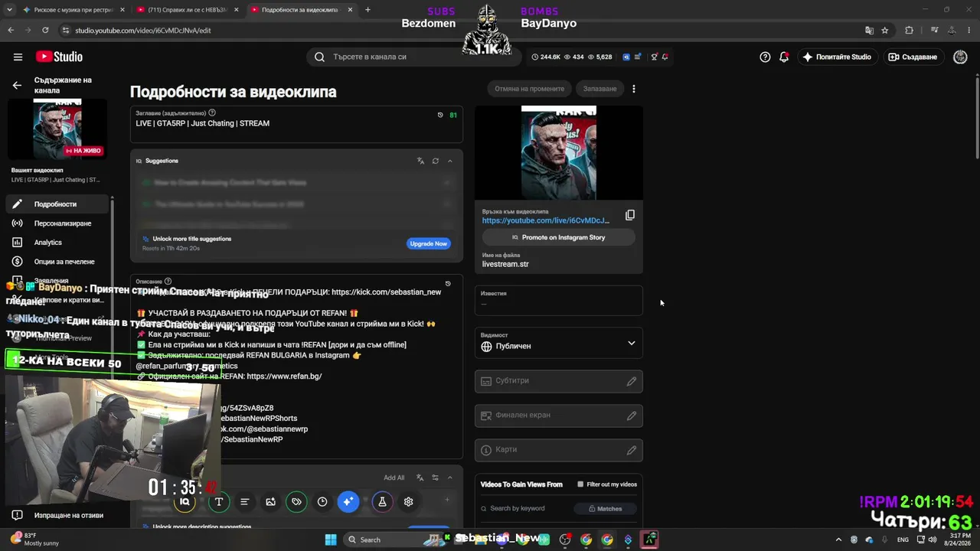Click the video preview player thumbnail
The image size is (980, 551).
[x=559, y=153]
